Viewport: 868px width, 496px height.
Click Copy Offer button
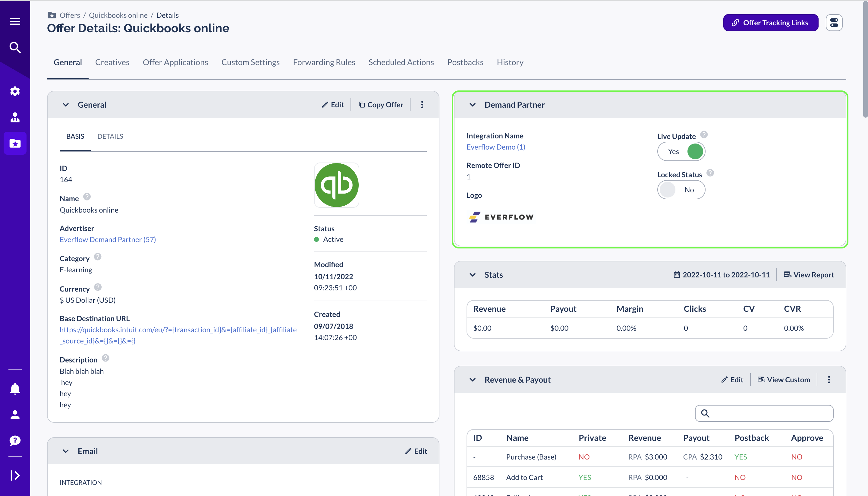[381, 105]
